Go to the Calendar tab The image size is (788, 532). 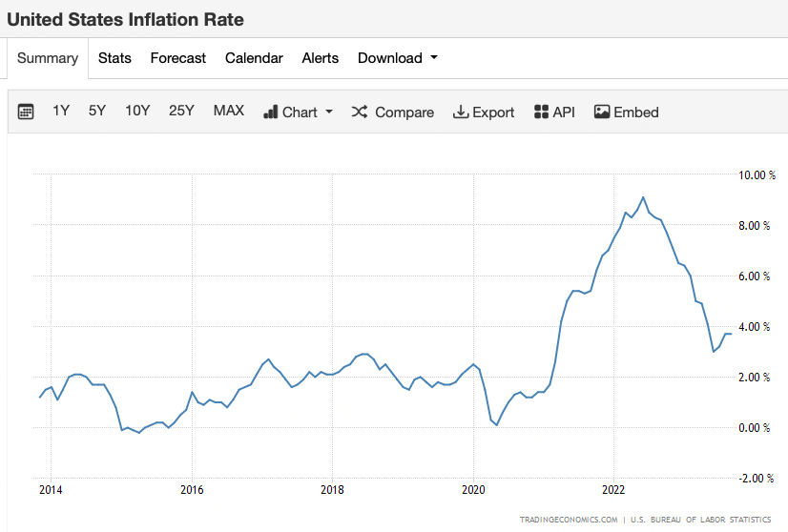(x=254, y=58)
